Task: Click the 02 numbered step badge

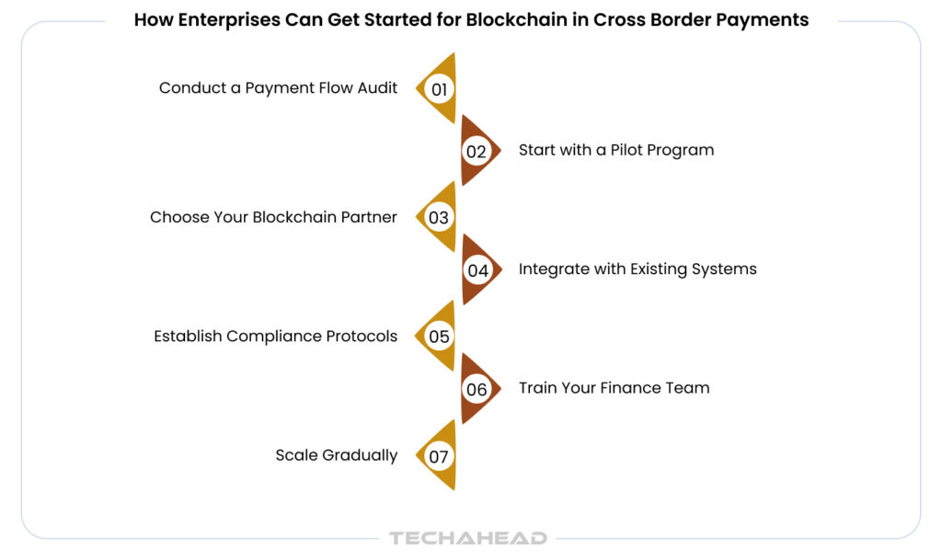Action: click(x=476, y=151)
